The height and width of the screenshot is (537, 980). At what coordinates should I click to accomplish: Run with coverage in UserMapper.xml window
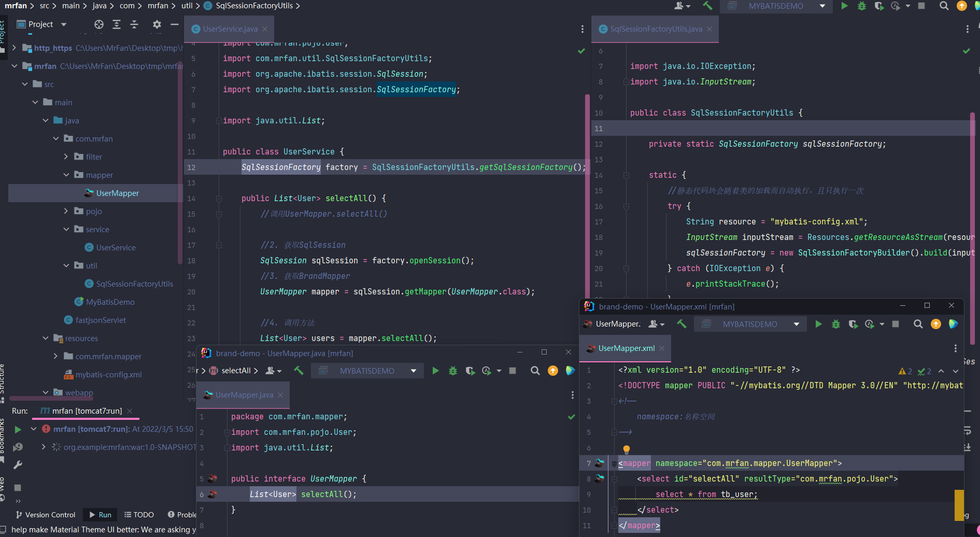coord(853,324)
